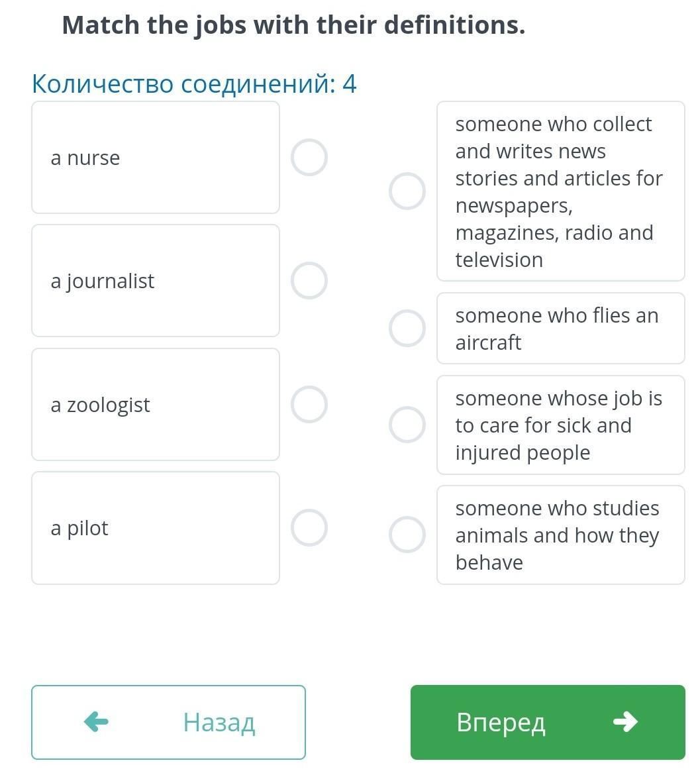Proceed with the green Вперед button
Viewport: 700px width, 783px height.
[x=548, y=723]
